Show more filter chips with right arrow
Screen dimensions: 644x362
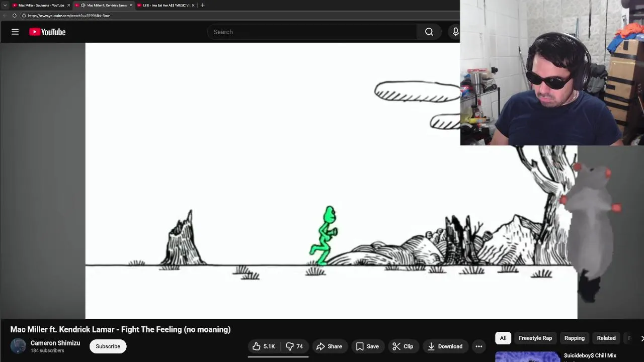pos(641,338)
